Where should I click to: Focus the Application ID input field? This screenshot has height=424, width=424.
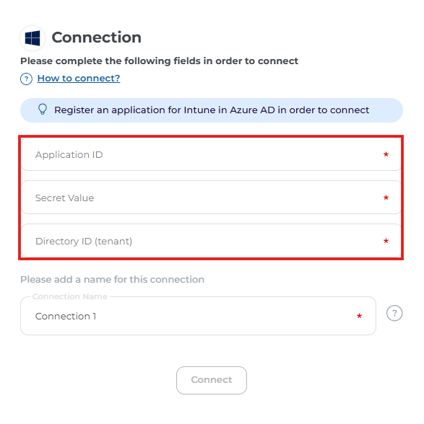[211, 155]
